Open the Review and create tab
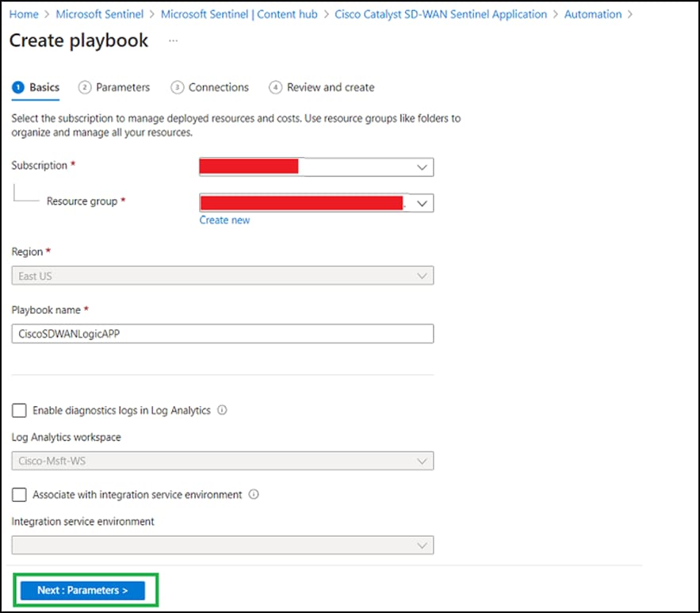 (x=322, y=87)
